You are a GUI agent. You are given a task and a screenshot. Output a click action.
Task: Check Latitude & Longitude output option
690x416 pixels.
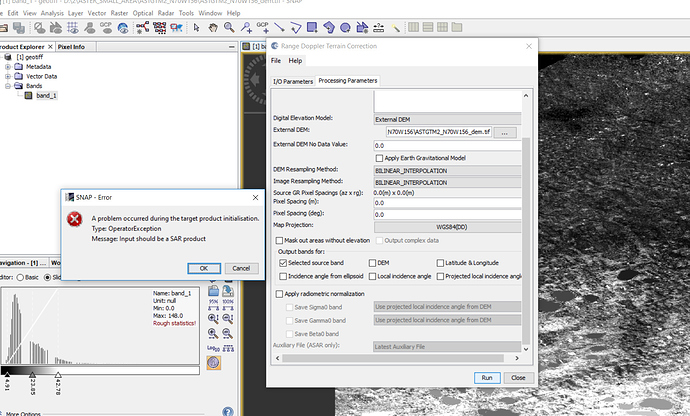click(x=440, y=263)
